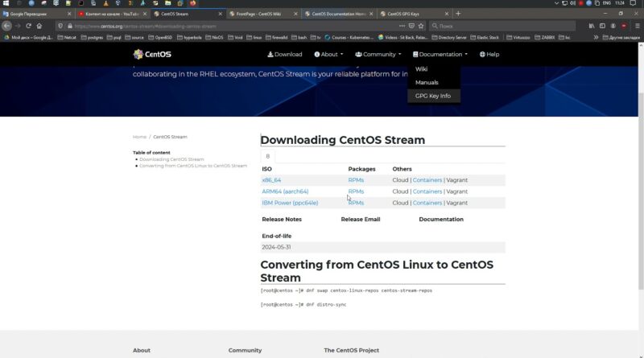Open the OpenBSD bookmark folder
Viewport: 644px width, 358px height.
pos(159,37)
